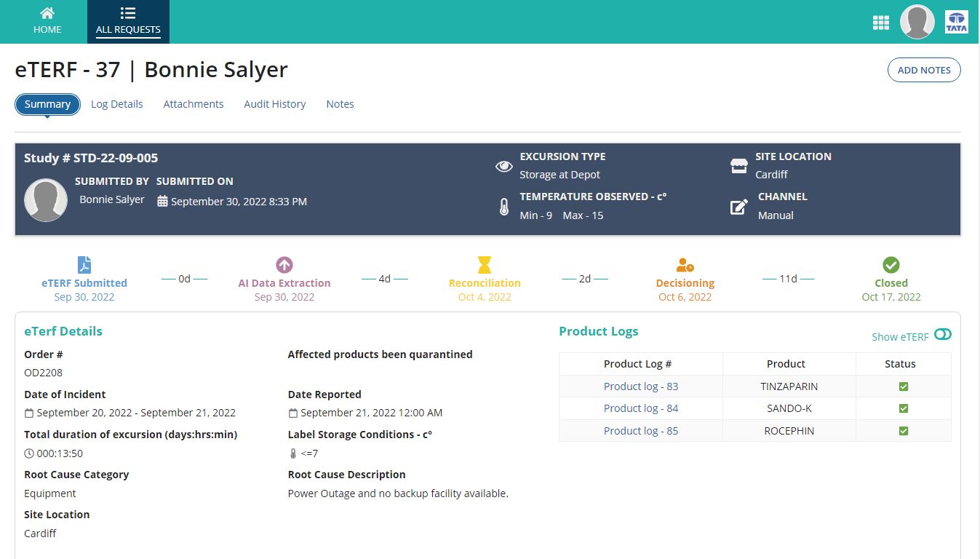Open the All Requests list icon
The width and height of the screenshot is (980, 559).
point(128,14)
